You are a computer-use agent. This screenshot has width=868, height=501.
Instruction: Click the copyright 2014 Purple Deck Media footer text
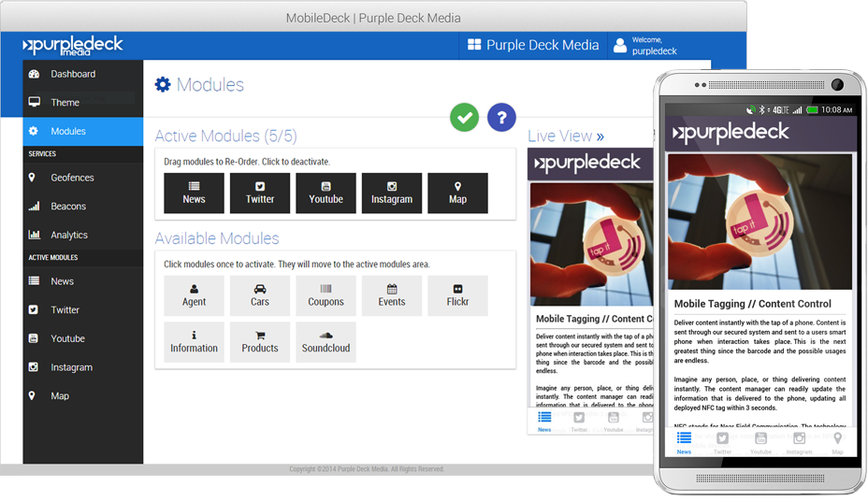coord(367,469)
